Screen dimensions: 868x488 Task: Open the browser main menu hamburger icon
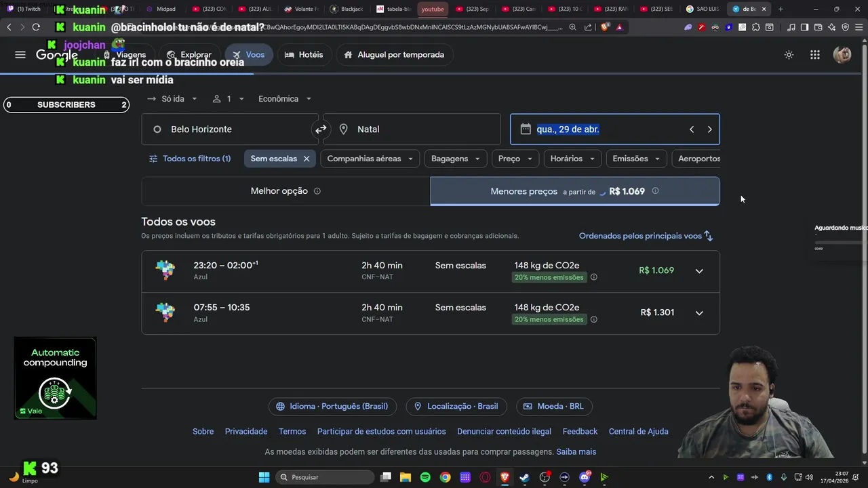[x=858, y=27]
